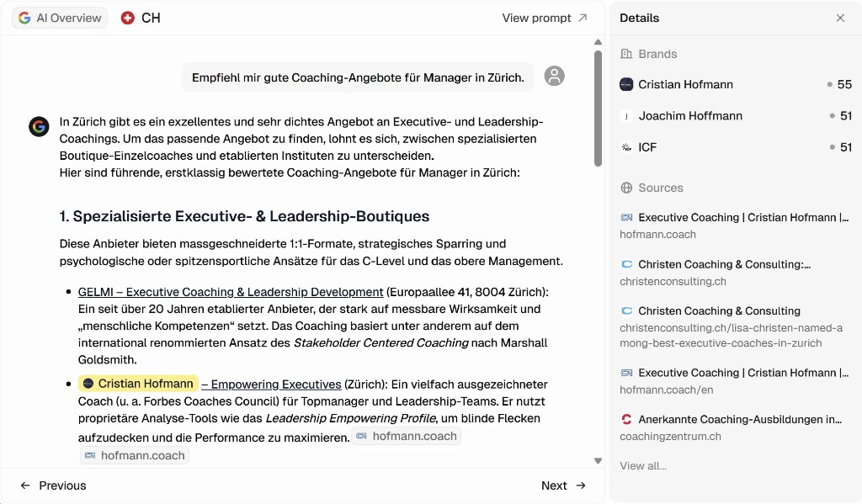Viewport: 862px width, 504px height.
Task: Click the Swiss flag icon beside CH
Action: tap(128, 19)
